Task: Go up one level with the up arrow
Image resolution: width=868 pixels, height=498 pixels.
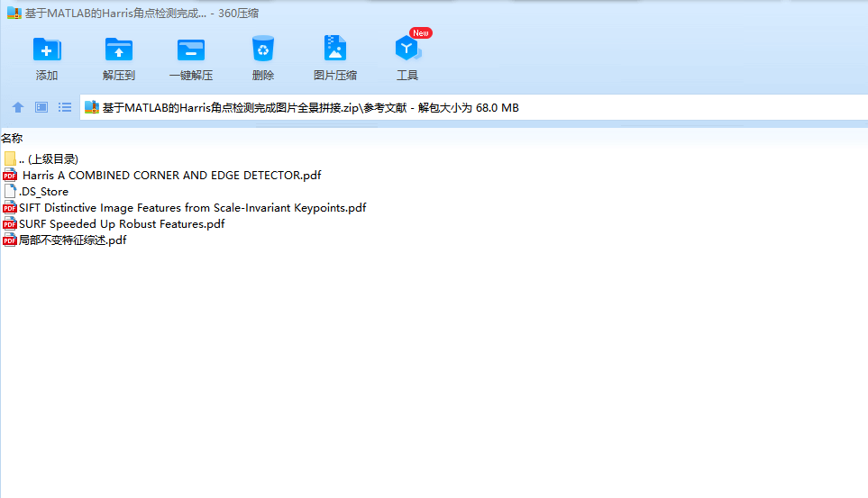Action: [x=18, y=107]
